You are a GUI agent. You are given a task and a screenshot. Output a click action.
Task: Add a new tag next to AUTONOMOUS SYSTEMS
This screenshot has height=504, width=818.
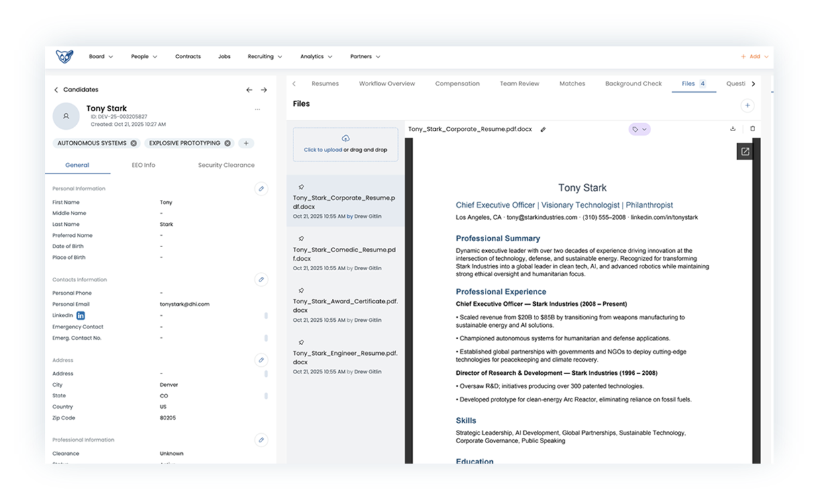tap(245, 142)
